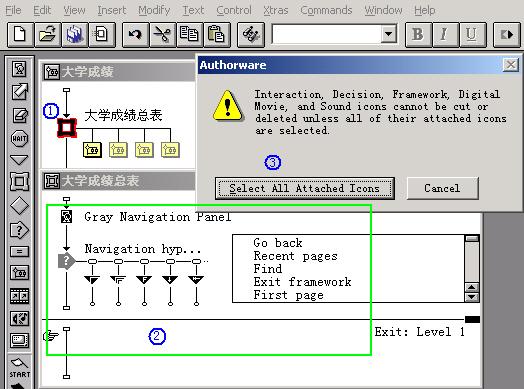This screenshot has width=524, height=389.
Task: Select Gray Navigation Panel display icon
Action: pyautogui.click(x=67, y=217)
